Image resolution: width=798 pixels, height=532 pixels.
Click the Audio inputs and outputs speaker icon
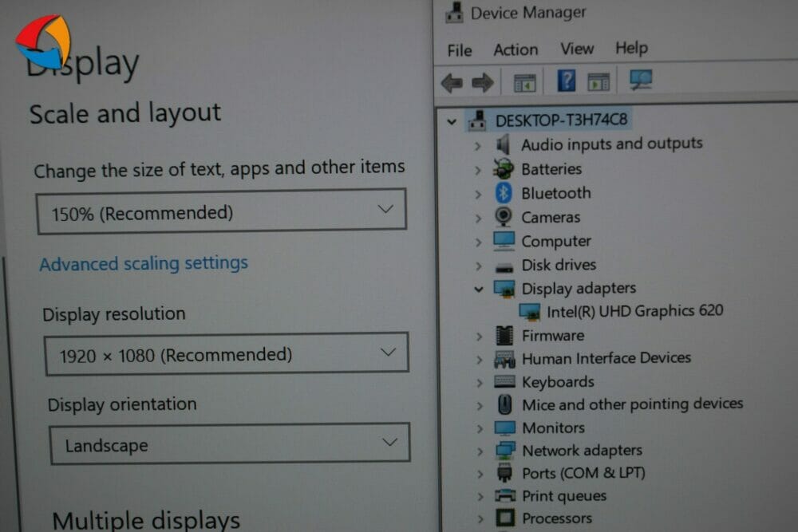(x=503, y=144)
